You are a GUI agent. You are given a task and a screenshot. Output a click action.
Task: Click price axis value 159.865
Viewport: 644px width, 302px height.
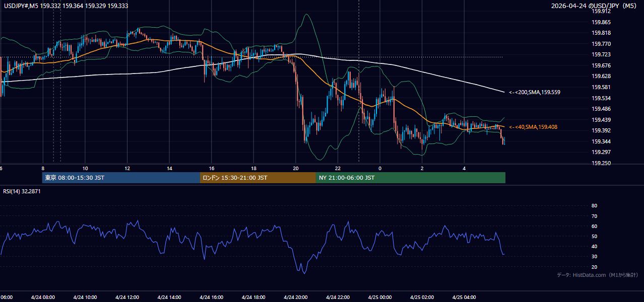click(601, 23)
